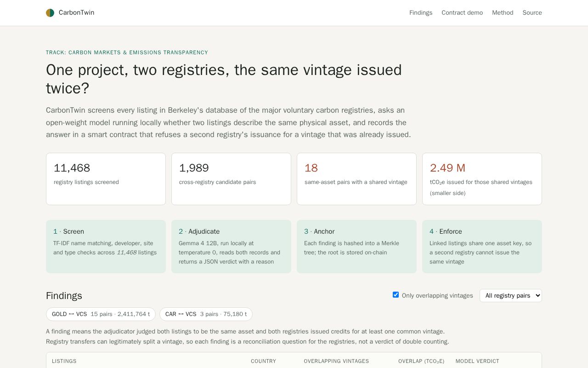The width and height of the screenshot is (588, 368).
Task: Open the Findings navigation link
Action: [x=421, y=13]
